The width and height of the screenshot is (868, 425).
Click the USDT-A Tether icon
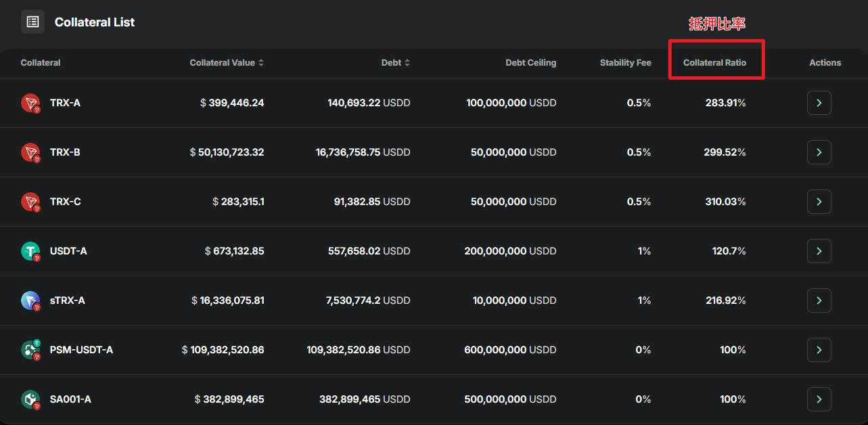pyautogui.click(x=30, y=251)
